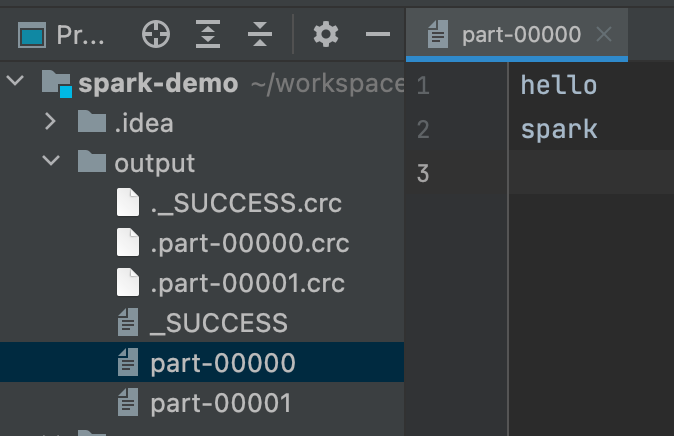
Task: Switch to the part-00000 editor tab
Action: pyautogui.click(x=520, y=35)
